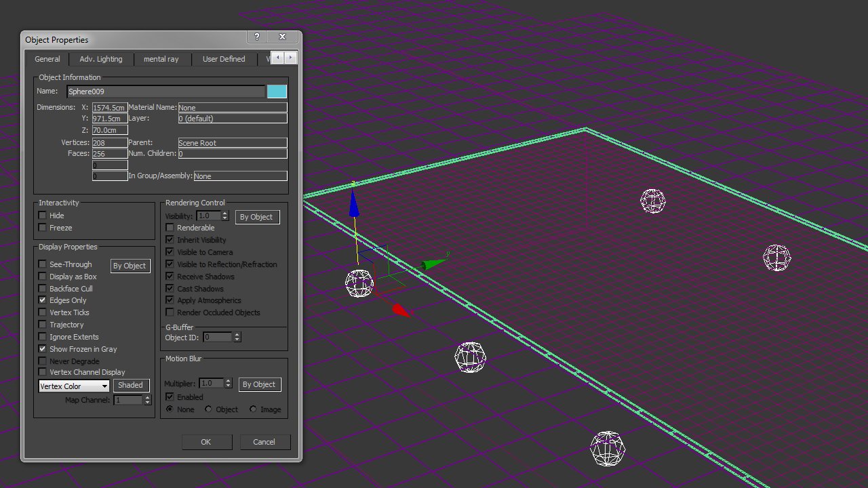Open the User Defined tab
This screenshot has height=488, width=868.
[x=224, y=59]
